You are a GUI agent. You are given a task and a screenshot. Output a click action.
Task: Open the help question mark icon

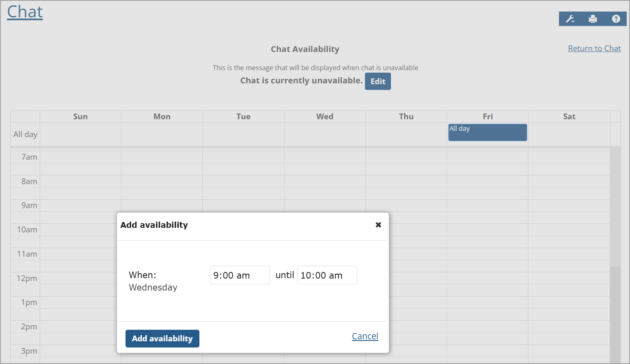click(x=616, y=19)
